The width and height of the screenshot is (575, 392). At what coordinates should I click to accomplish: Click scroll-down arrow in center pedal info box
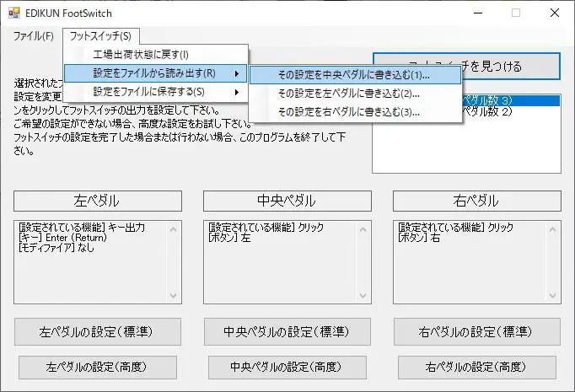point(363,295)
